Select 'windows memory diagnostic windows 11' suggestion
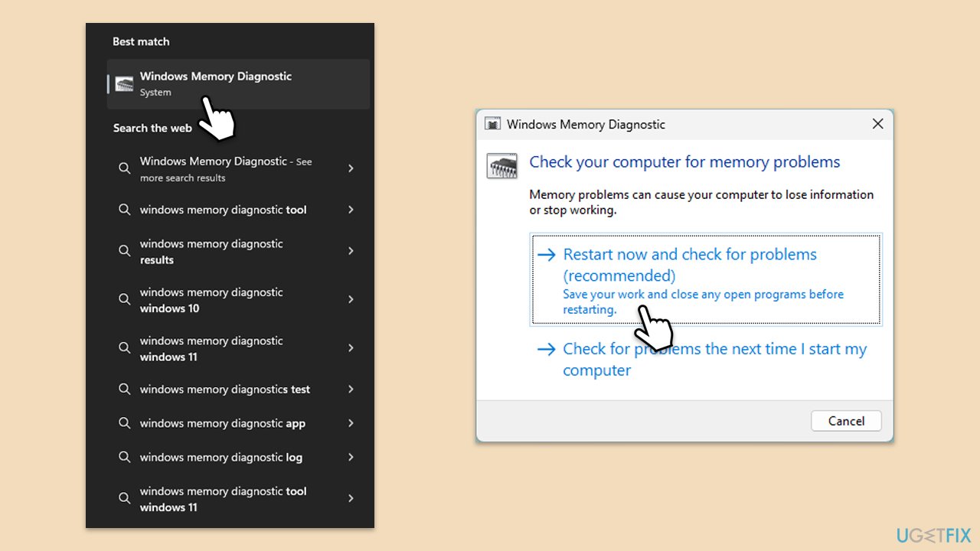The image size is (980, 551). click(x=238, y=348)
